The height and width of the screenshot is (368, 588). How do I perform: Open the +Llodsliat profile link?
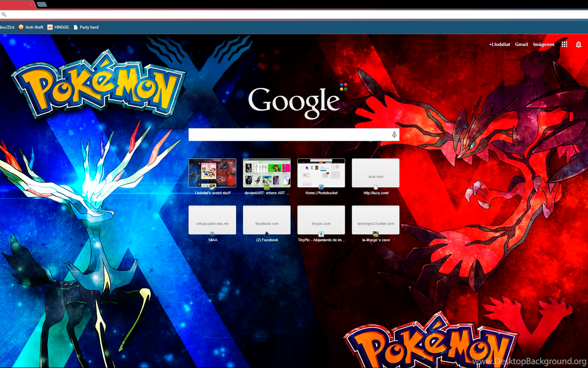(x=500, y=45)
